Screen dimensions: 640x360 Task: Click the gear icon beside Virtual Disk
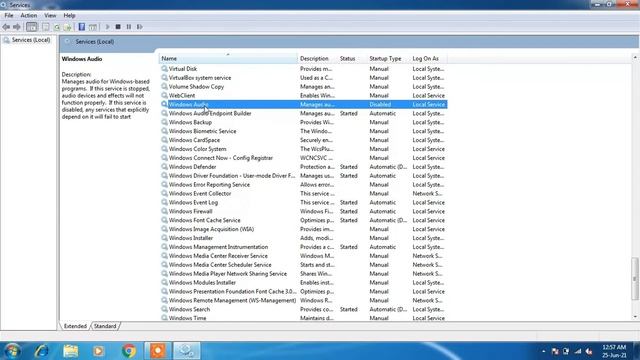click(x=164, y=69)
